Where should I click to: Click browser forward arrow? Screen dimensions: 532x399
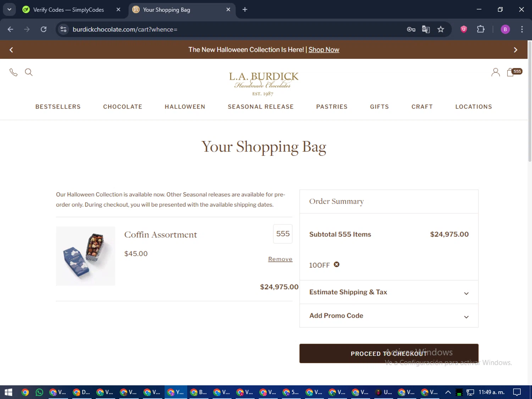pos(27,29)
